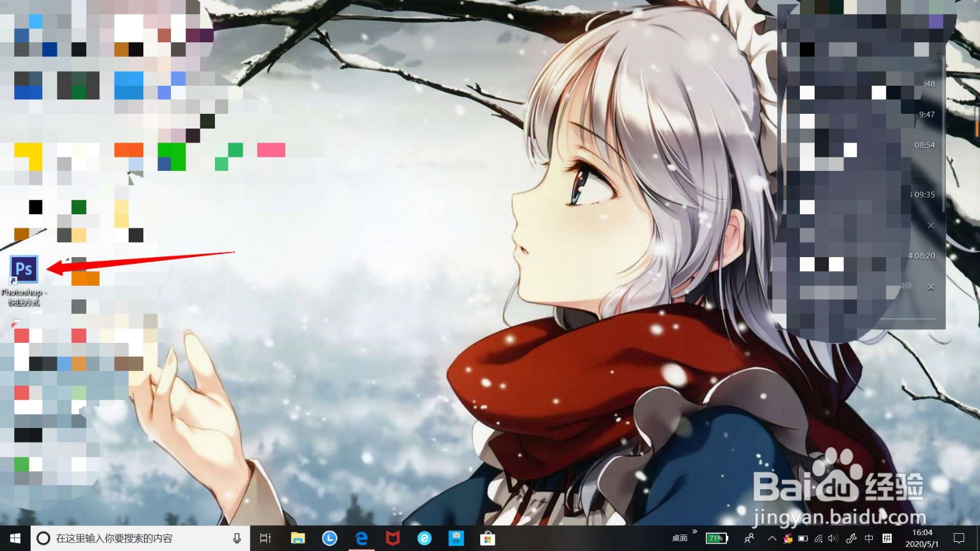
Task: Open Task View from the taskbar
Action: tap(265, 538)
